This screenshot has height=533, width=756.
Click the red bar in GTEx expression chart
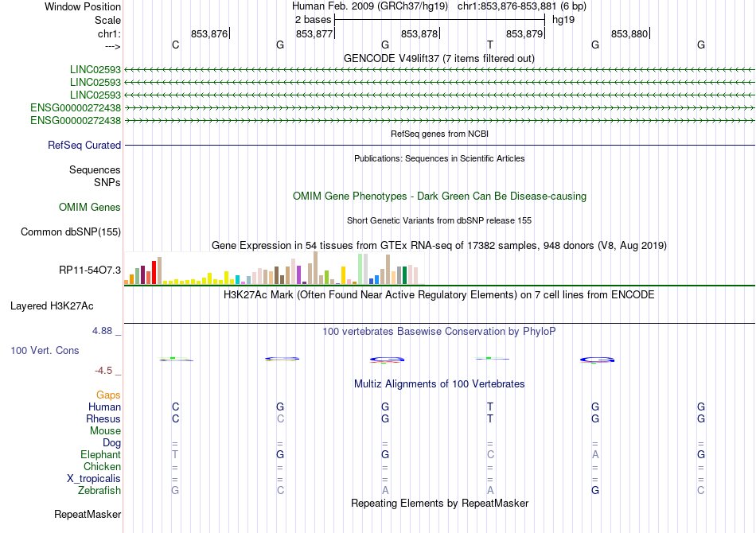click(x=154, y=272)
